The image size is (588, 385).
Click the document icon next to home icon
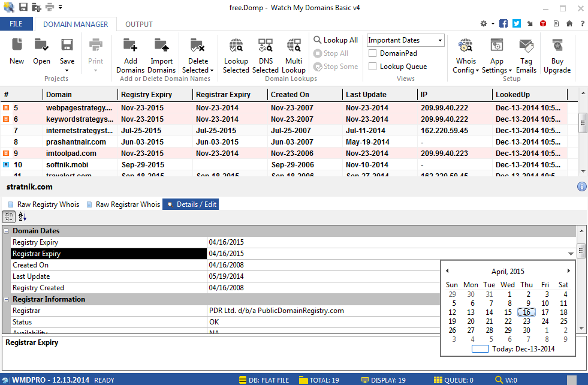tap(556, 23)
